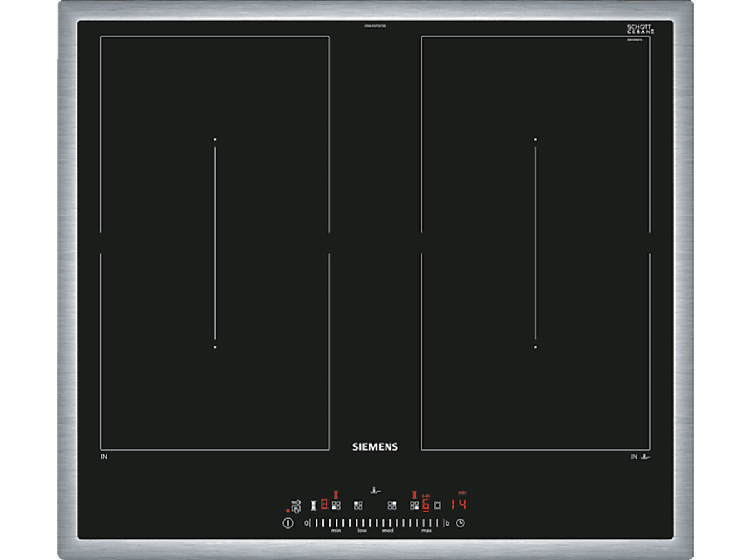Set power slider to 'med' level
Viewport: 750px width, 560px height.
387,523
